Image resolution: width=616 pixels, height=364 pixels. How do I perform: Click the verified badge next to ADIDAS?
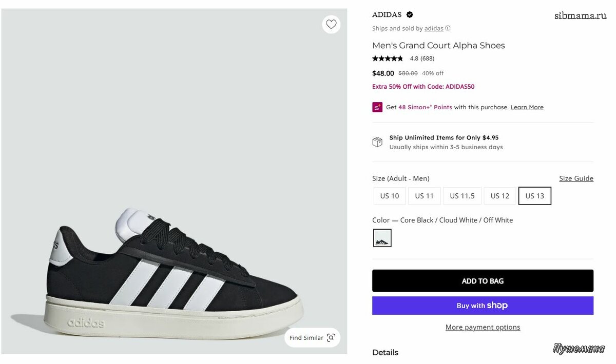[410, 14]
